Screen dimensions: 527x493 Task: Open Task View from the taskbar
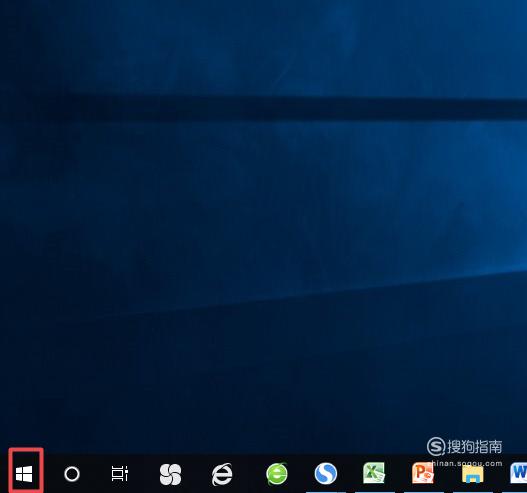120,474
